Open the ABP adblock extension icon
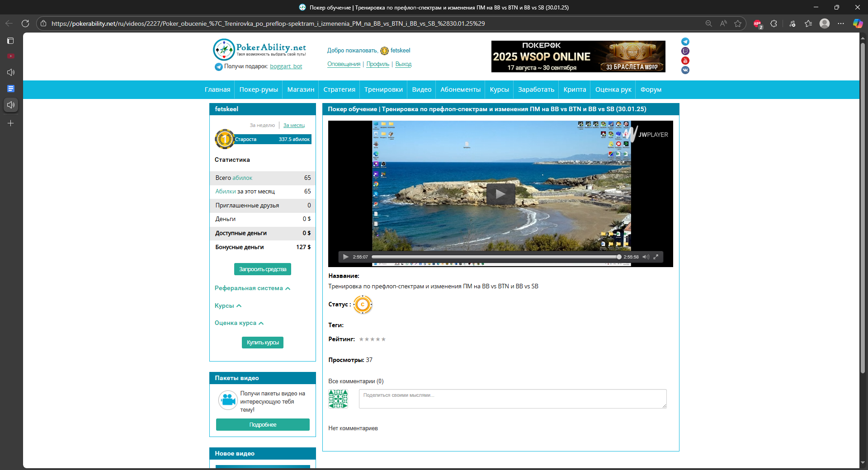This screenshot has height=470, width=868. 758,23
